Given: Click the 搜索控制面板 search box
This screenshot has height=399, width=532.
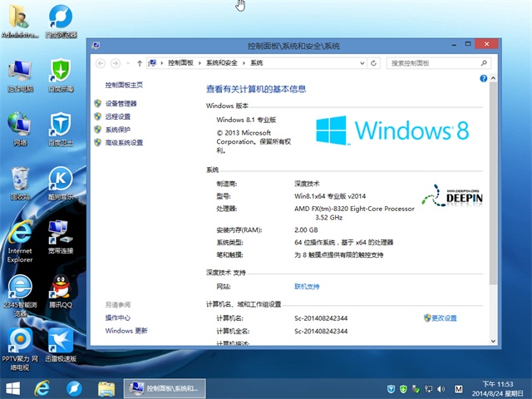Looking at the screenshot, I should [432, 62].
